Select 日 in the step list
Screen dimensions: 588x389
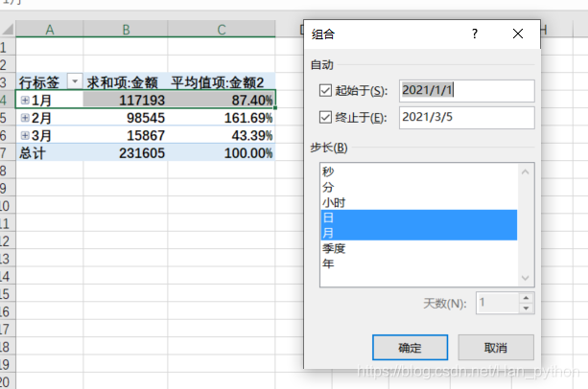[419, 217]
